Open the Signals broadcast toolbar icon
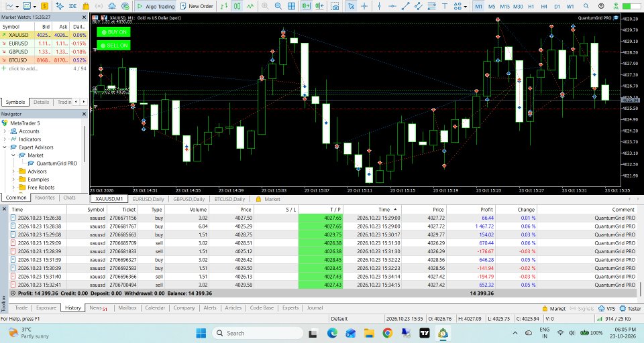644x343 pixels. tap(99, 6)
